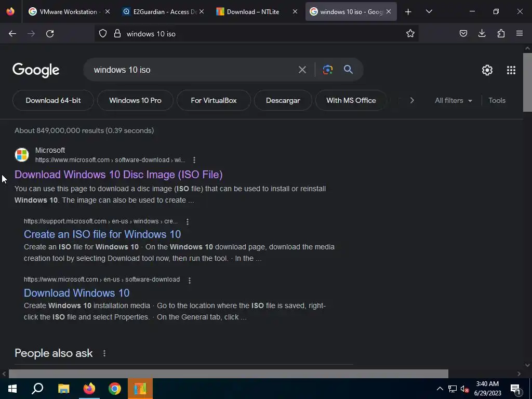Clear the search box with X

coord(302,70)
